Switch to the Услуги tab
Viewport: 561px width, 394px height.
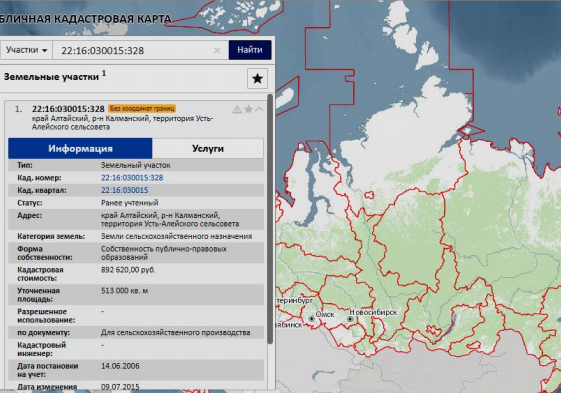point(208,149)
